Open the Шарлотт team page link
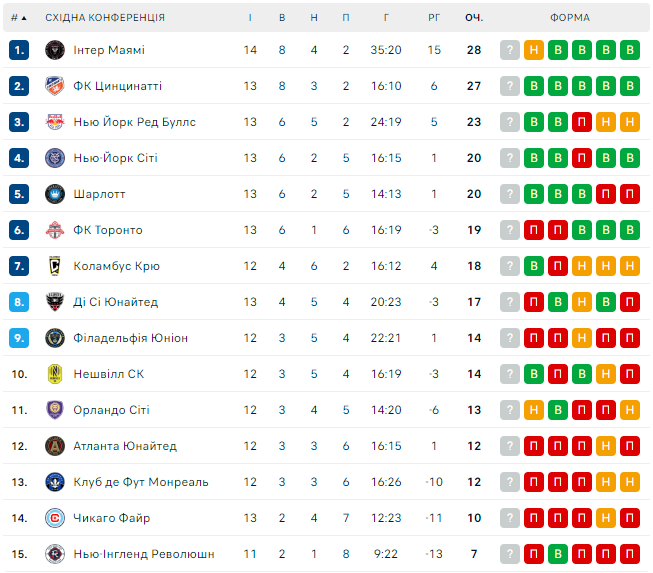 pyautogui.click(x=99, y=194)
